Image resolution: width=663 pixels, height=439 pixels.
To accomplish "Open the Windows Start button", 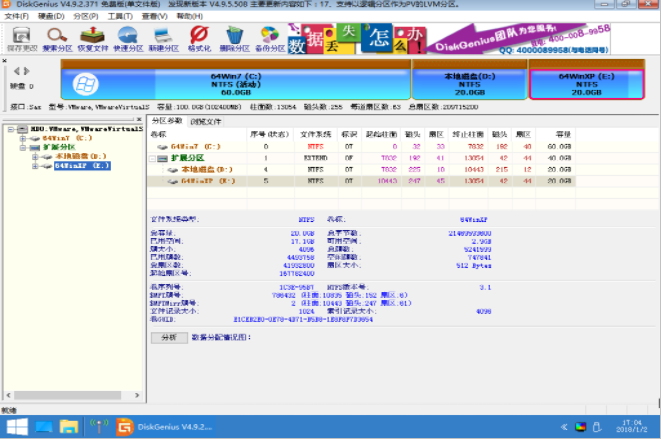I will [x=17, y=427].
